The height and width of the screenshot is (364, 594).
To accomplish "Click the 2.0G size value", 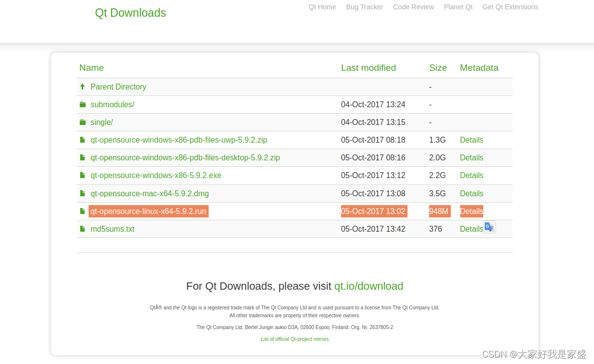I will 438,157.
